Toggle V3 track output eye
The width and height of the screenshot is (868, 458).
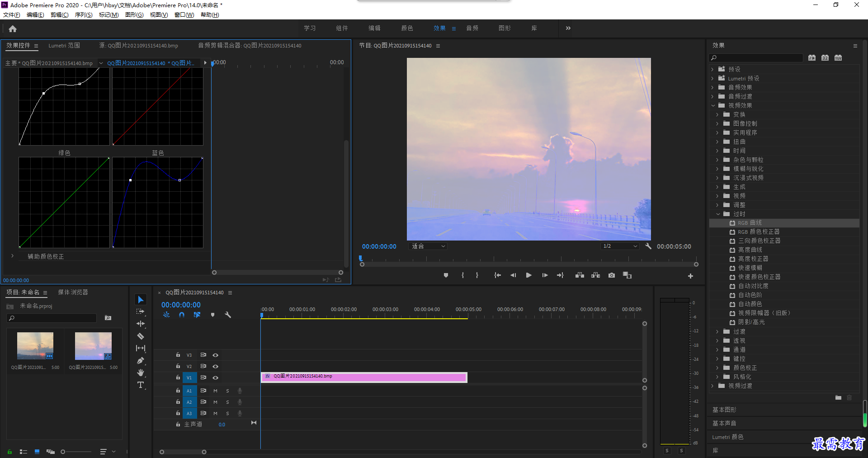coord(216,355)
